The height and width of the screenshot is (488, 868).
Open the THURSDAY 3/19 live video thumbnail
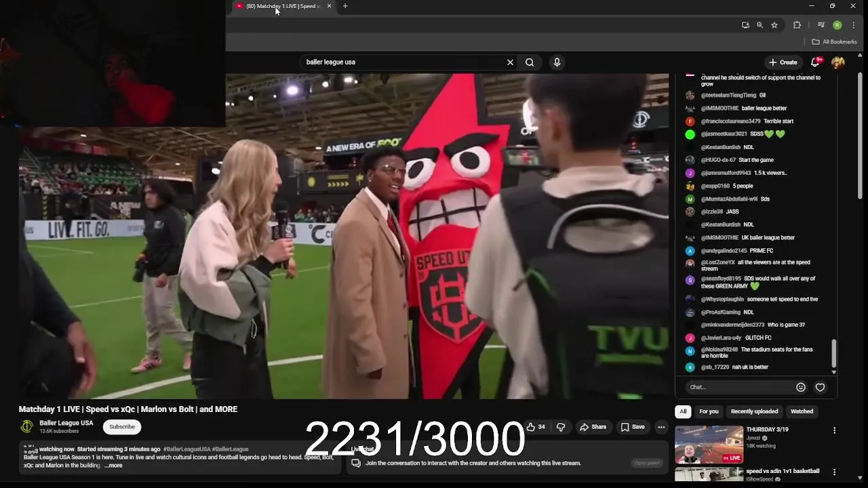709,444
